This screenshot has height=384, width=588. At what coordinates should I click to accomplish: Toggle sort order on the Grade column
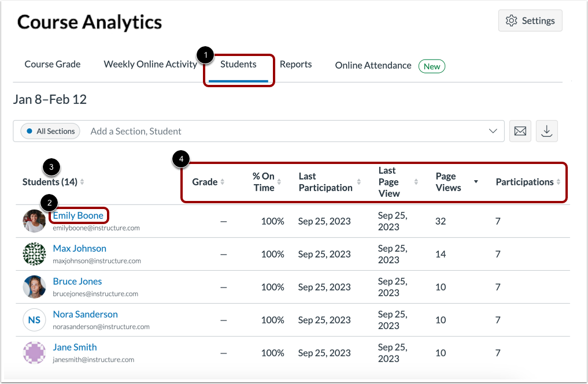[221, 182]
